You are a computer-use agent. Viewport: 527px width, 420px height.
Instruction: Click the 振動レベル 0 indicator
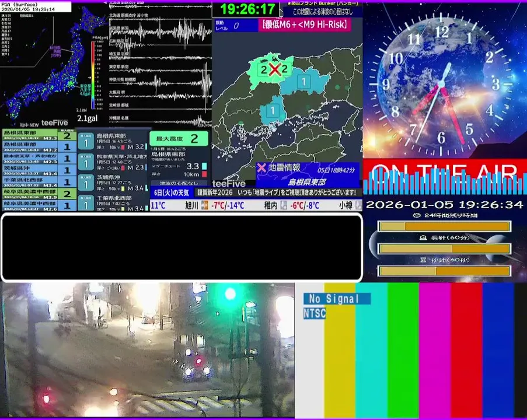click(236, 25)
